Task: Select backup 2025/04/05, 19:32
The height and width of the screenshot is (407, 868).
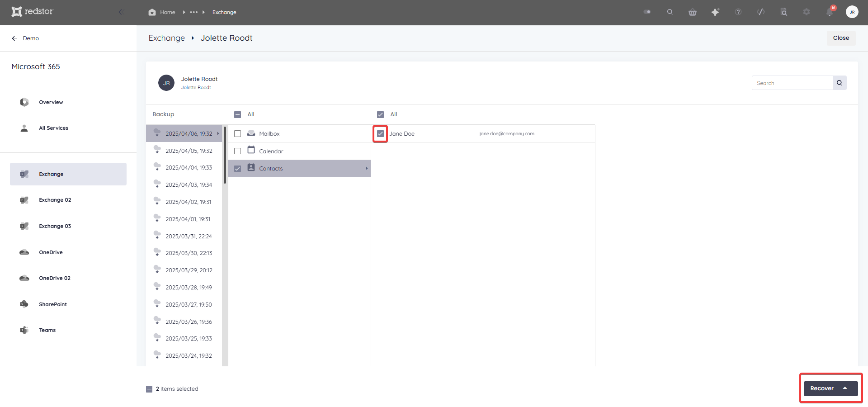Action: (x=184, y=151)
